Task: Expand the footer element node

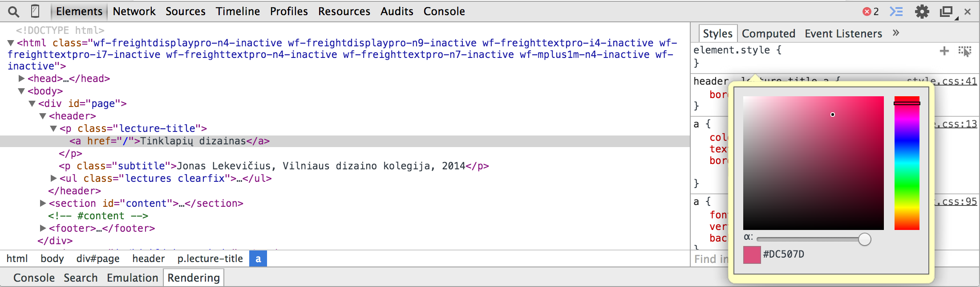Action: pyautogui.click(x=43, y=228)
